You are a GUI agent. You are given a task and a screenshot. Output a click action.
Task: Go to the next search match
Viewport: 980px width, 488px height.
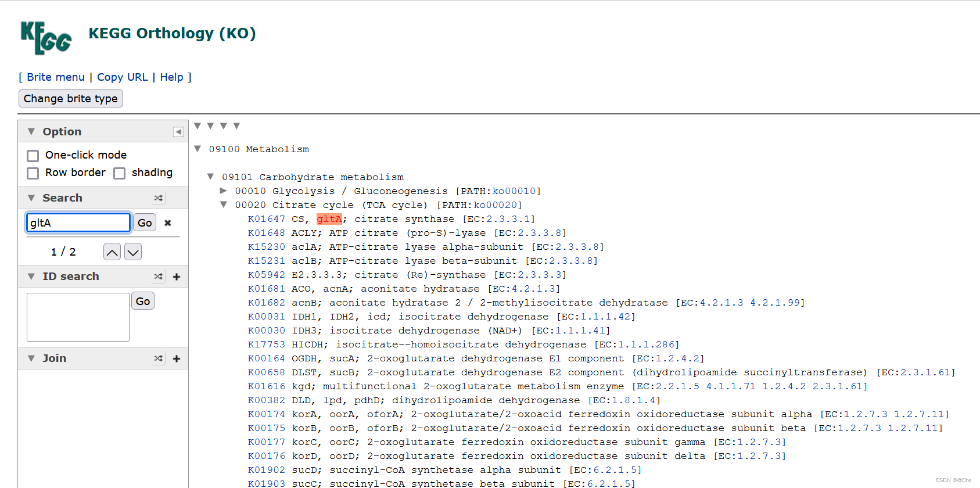[x=133, y=252]
